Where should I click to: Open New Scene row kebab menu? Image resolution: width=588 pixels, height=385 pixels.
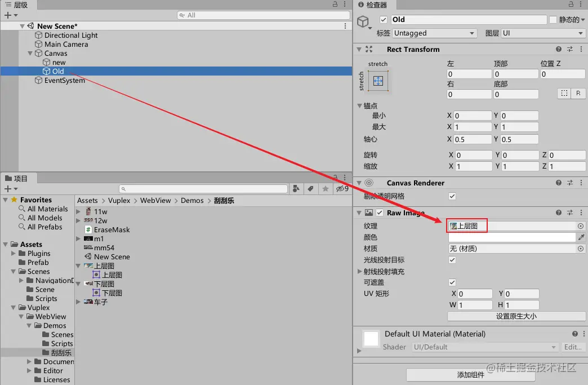(x=345, y=26)
